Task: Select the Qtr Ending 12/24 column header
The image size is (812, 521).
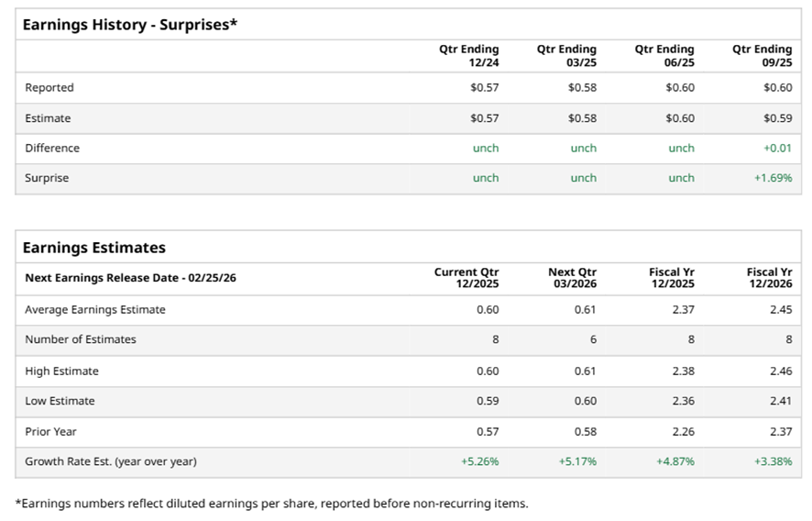Action: [469, 55]
